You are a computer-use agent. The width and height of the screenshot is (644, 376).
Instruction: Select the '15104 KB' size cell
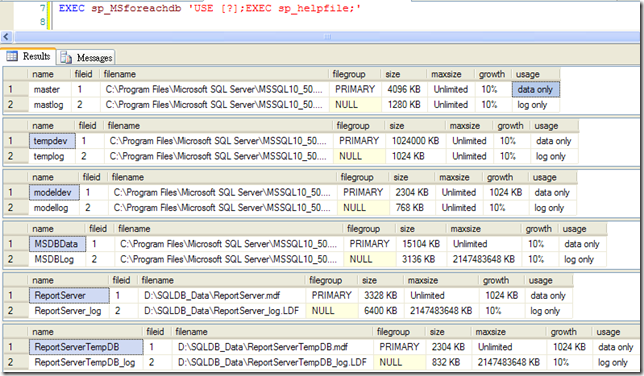click(421, 244)
